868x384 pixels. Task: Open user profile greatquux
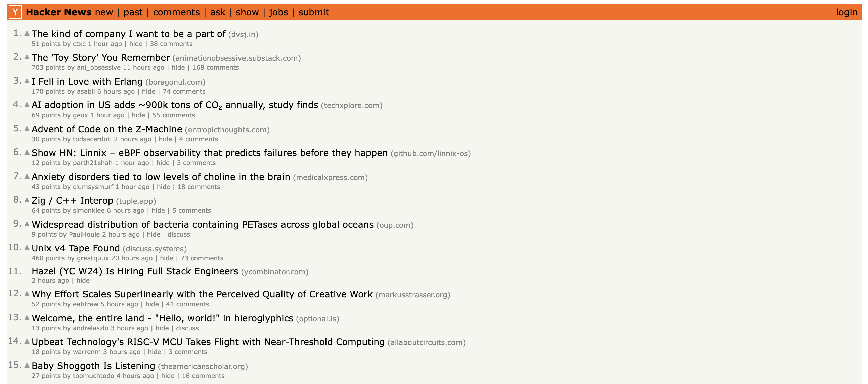93,258
